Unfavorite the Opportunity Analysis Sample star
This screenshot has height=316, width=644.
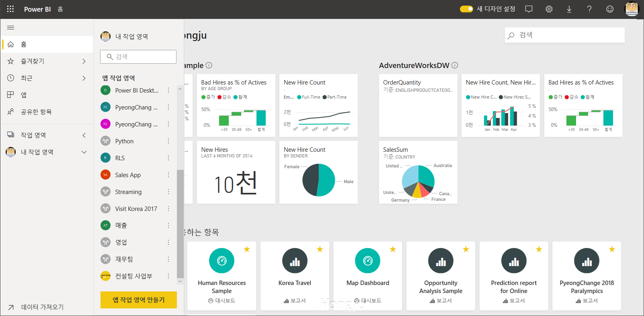coord(466,249)
